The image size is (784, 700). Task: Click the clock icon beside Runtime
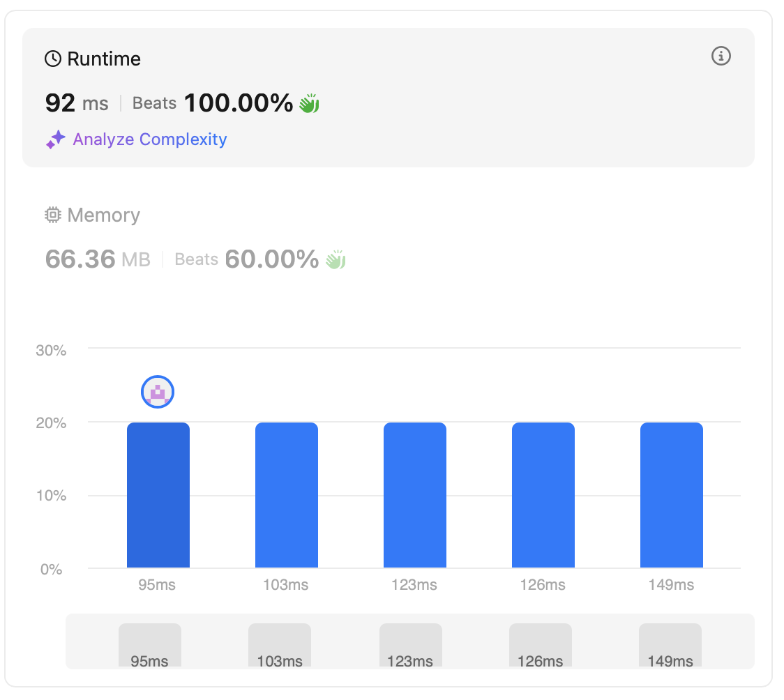point(53,59)
